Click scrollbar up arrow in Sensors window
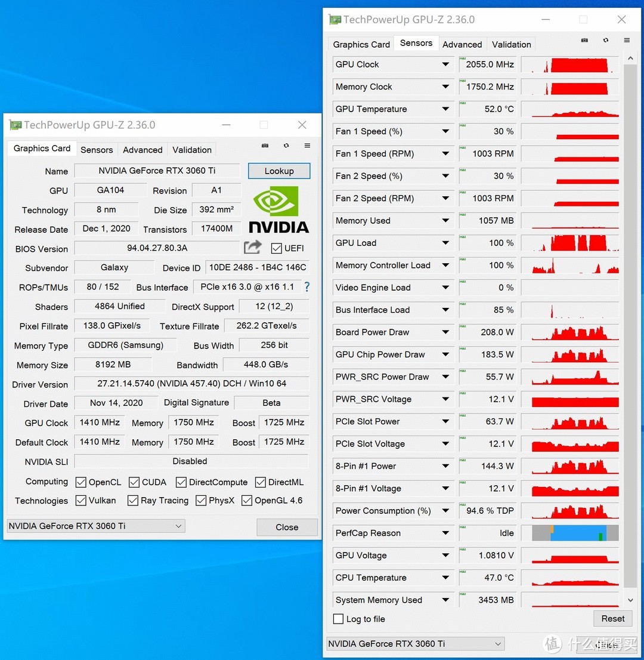644x660 pixels. (x=630, y=58)
